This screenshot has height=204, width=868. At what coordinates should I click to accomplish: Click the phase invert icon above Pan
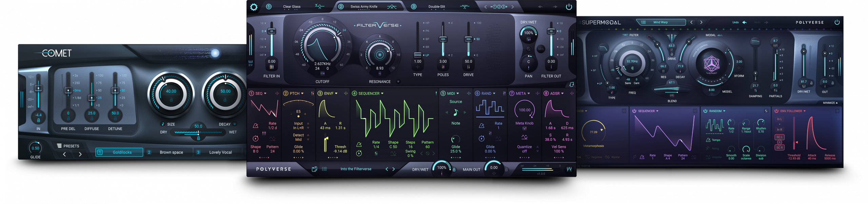(528, 49)
